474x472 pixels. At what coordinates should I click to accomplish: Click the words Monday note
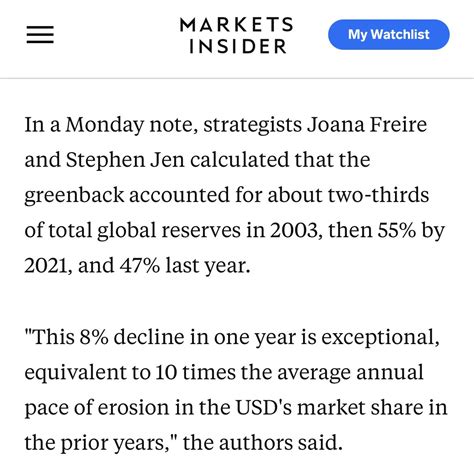130,125
